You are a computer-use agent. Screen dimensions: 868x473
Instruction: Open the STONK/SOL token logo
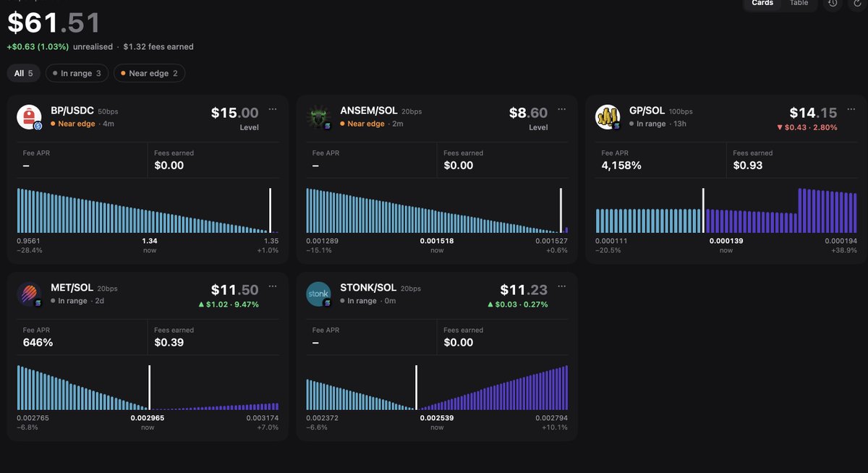(x=318, y=294)
